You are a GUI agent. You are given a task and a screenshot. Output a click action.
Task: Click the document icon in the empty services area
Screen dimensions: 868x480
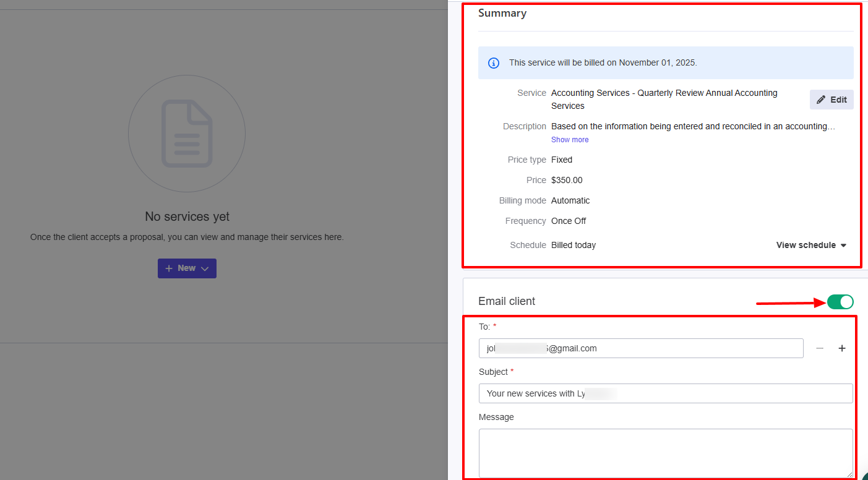187,134
